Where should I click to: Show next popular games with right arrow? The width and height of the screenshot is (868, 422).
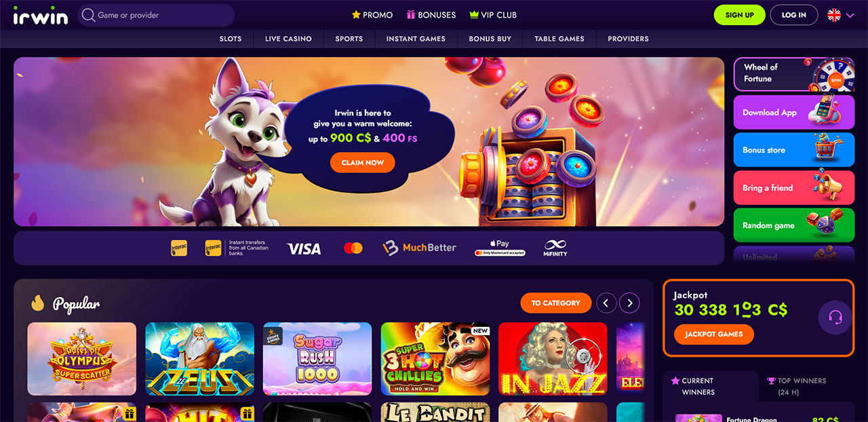[629, 303]
